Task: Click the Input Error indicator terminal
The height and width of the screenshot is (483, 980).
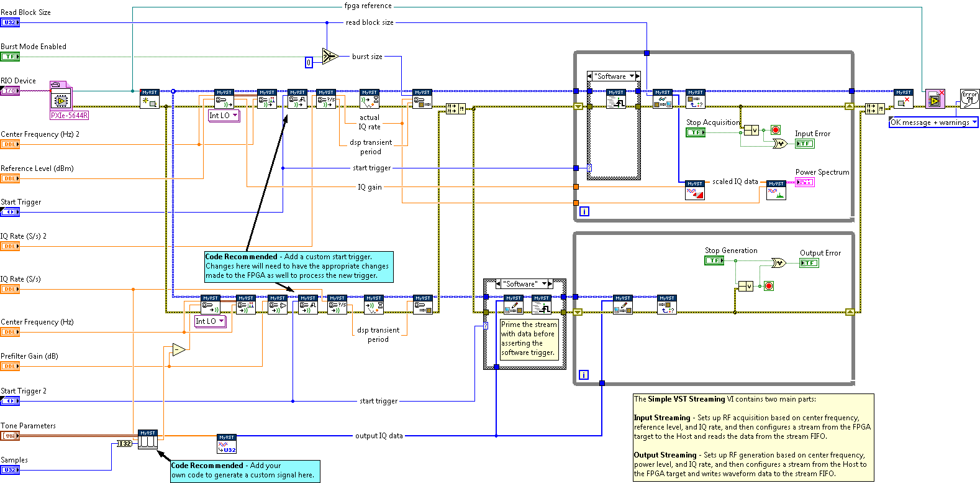Action: [x=804, y=144]
